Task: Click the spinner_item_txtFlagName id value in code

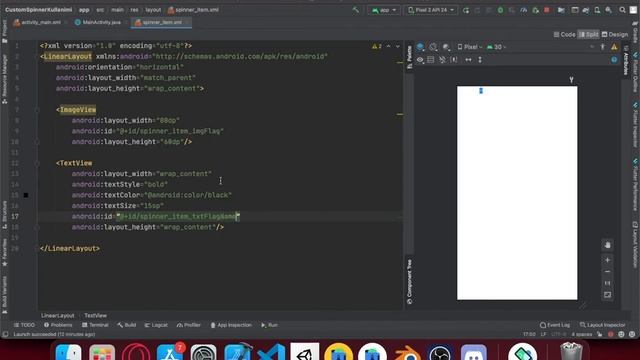Action: pyautogui.click(x=178, y=216)
